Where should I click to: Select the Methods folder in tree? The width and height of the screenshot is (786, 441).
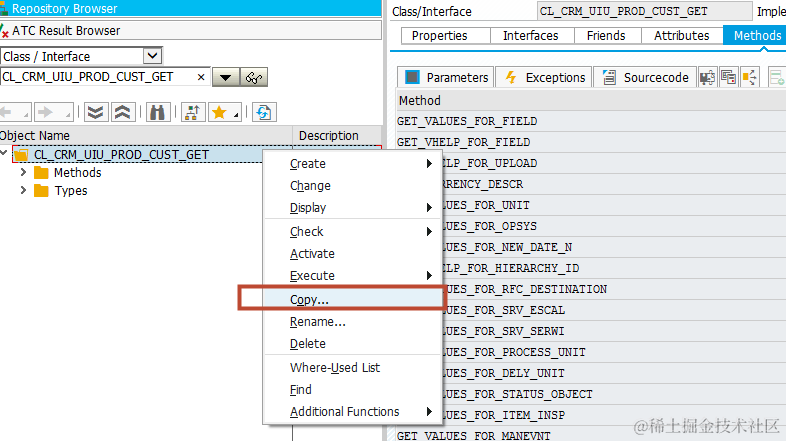tap(78, 173)
